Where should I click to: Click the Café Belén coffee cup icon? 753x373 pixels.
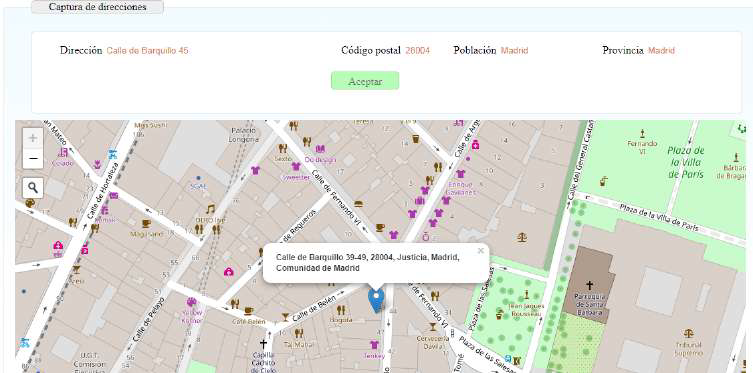(249, 311)
